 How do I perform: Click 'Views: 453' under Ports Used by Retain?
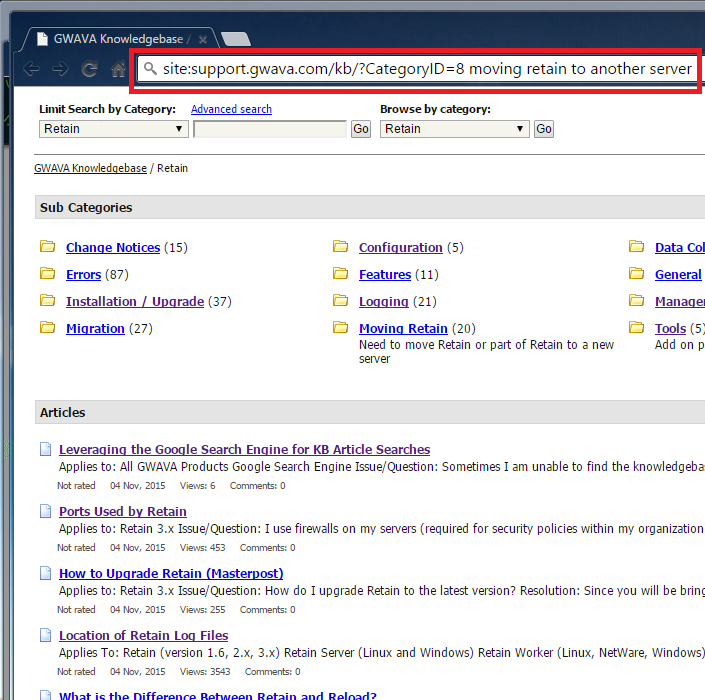202,548
